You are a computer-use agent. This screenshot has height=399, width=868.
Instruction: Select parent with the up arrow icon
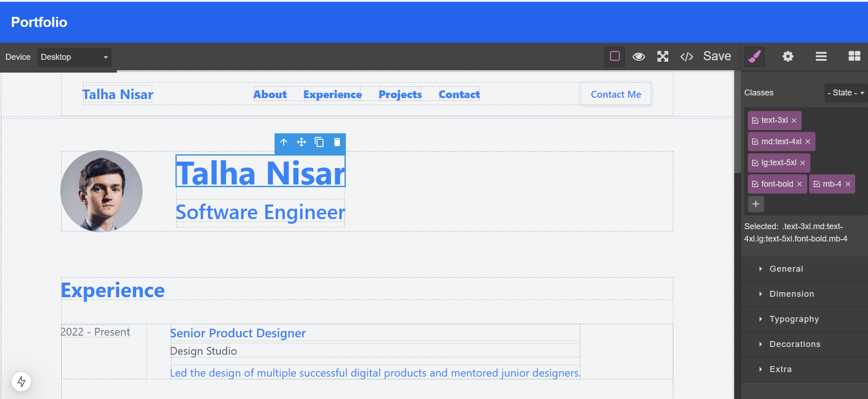pyautogui.click(x=284, y=142)
